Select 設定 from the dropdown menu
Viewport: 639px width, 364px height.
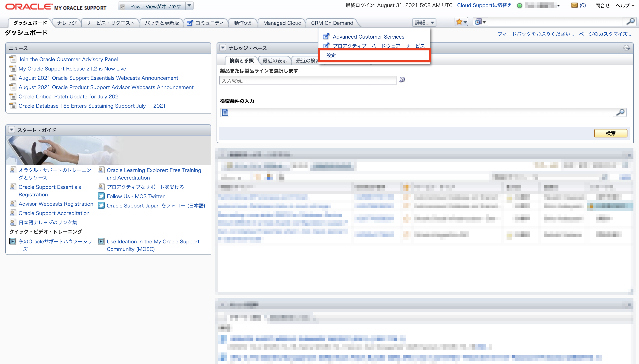[331, 55]
